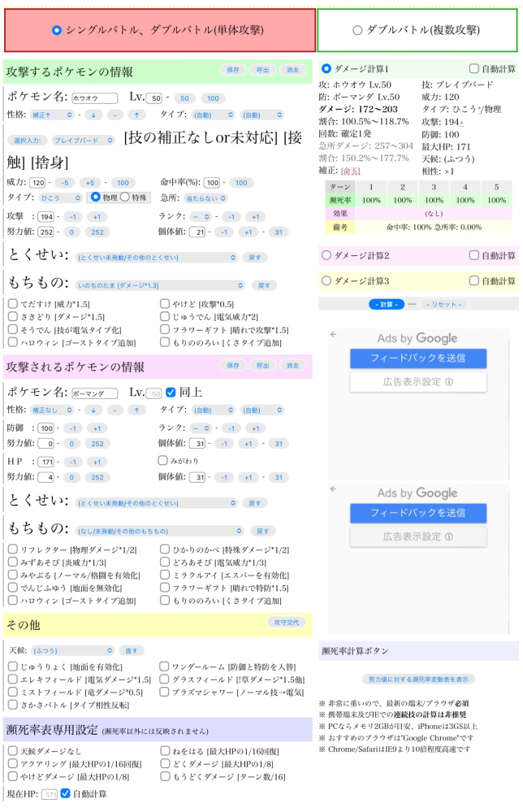Viewport: 523px width, 812px height.
Task: Choose 特殊 as the move category
Action: click(125, 198)
